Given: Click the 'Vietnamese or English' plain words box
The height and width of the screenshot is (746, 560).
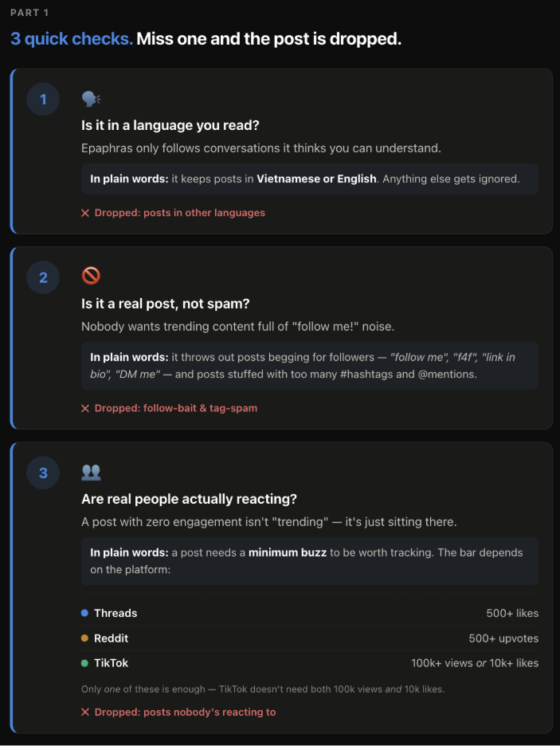Looking at the screenshot, I should (309, 179).
